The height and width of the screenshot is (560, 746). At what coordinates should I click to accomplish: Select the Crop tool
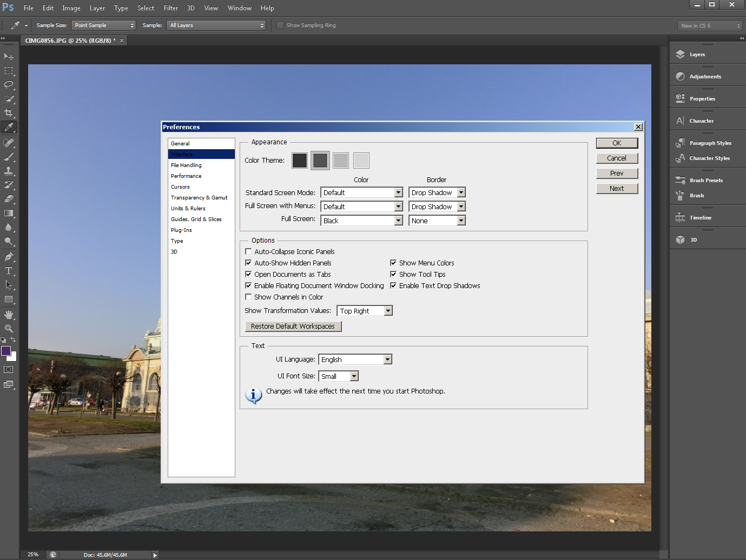click(9, 113)
